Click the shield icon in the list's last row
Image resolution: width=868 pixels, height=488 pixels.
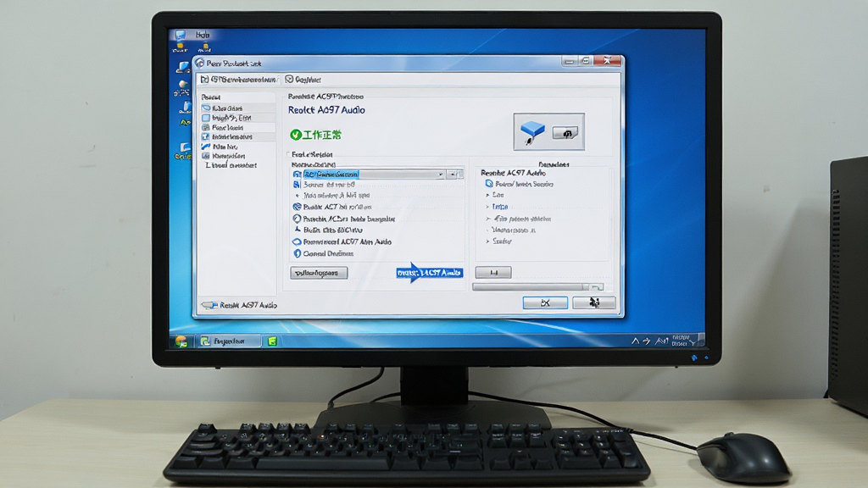tap(298, 253)
